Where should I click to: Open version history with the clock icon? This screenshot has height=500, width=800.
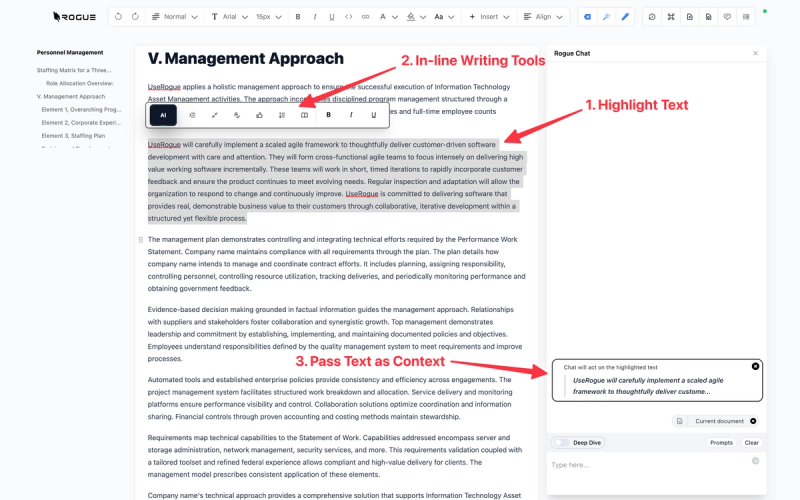[x=652, y=17]
